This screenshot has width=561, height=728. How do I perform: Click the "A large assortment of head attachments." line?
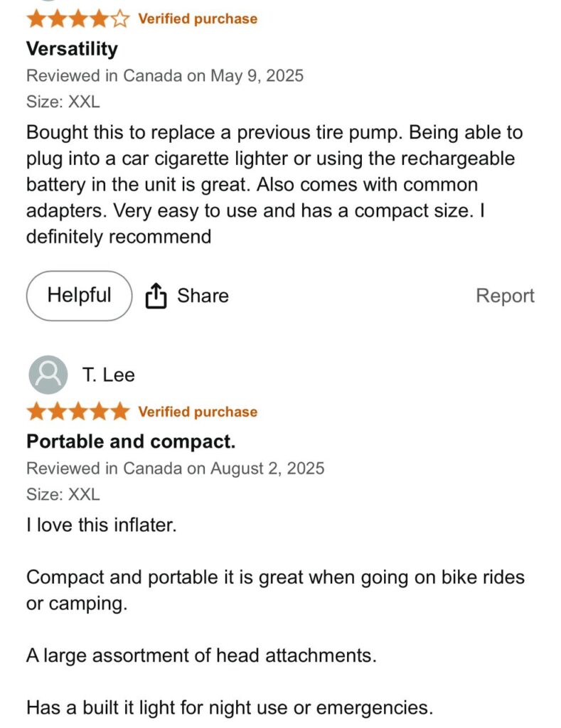click(201, 655)
